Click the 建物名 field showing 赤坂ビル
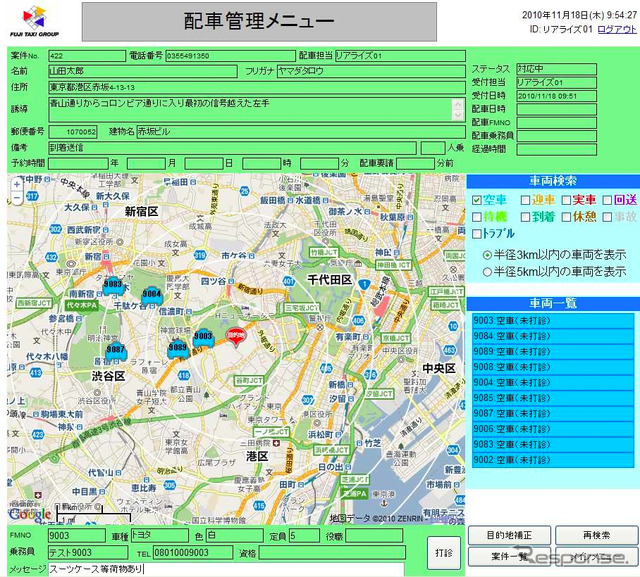640x577 pixels. point(301,132)
